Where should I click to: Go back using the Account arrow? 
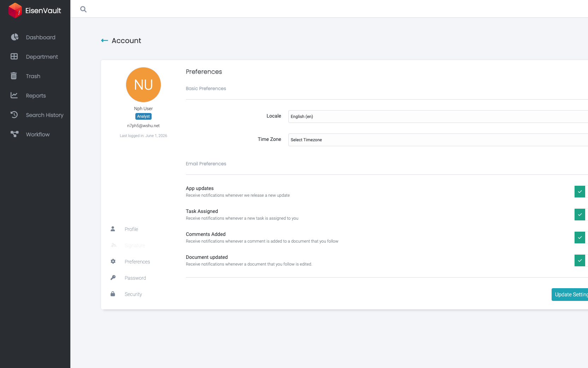coord(105,41)
